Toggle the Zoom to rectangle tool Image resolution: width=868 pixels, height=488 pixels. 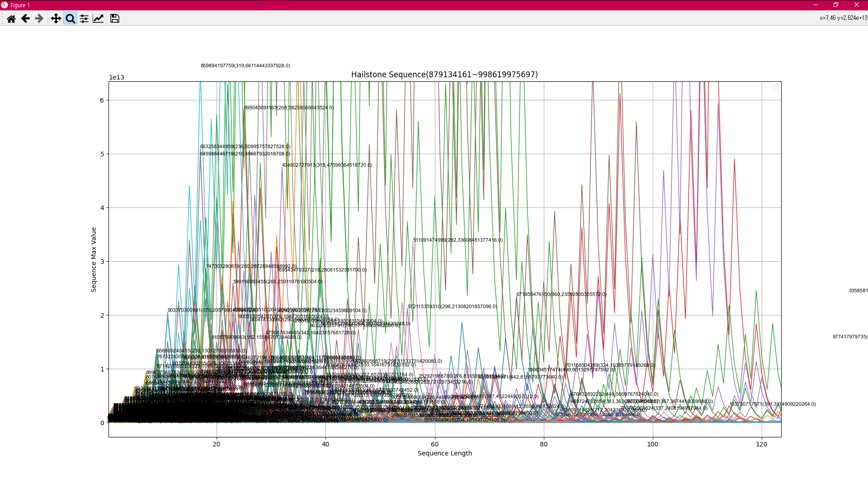pos(70,19)
